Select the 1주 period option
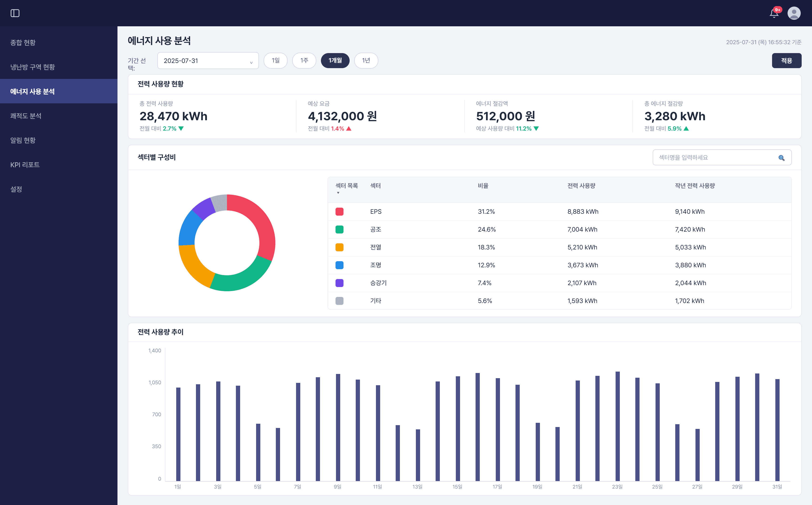 point(304,60)
